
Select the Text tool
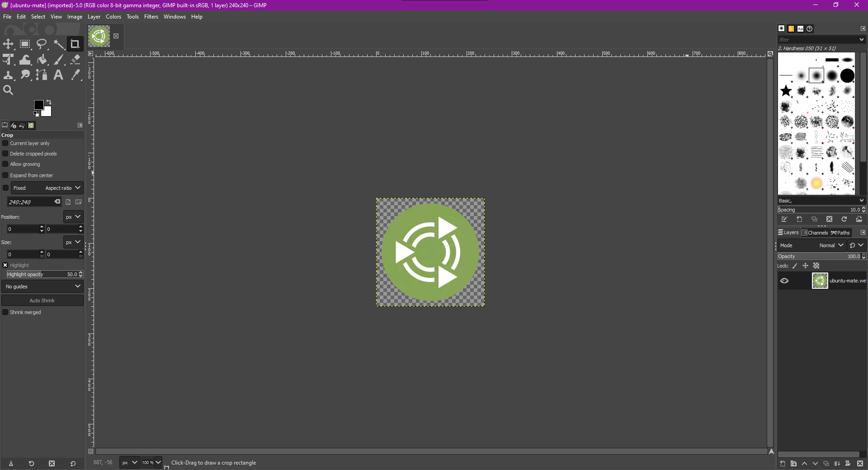coord(58,75)
